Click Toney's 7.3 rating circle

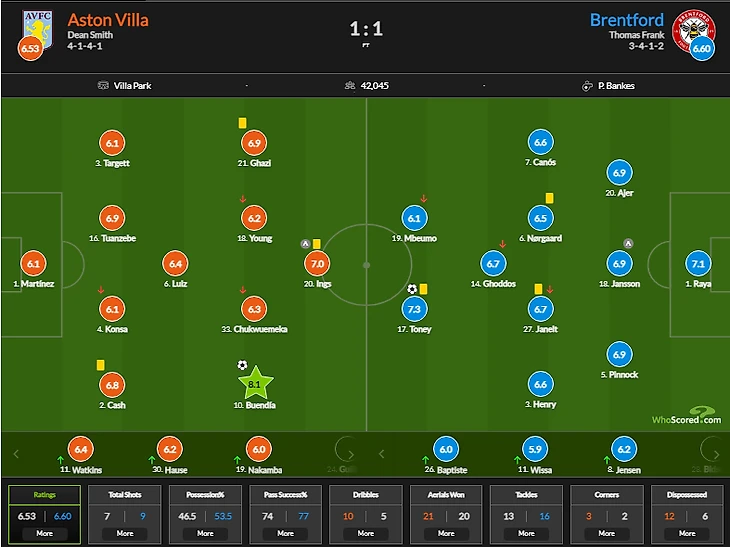[414, 309]
